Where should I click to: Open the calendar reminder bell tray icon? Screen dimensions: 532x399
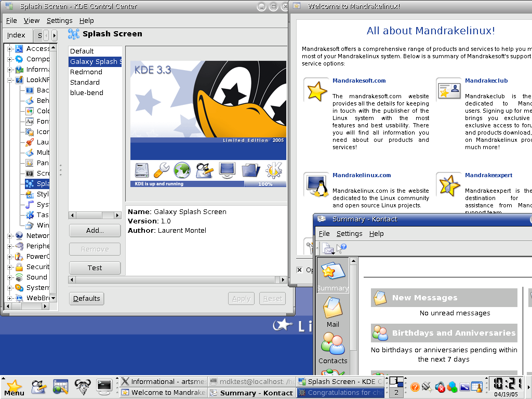[x=477, y=387]
